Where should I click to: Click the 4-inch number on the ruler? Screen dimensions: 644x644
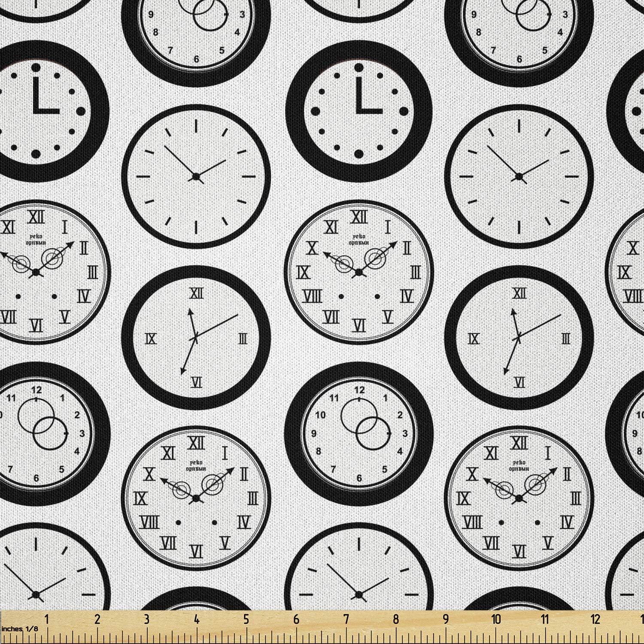(x=197, y=620)
